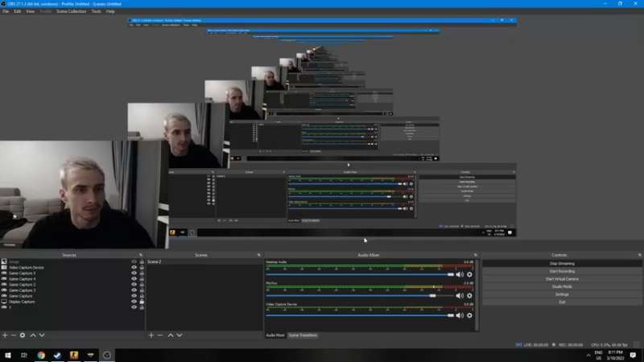The height and width of the screenshot is (362, 644).
Task: Hide the Game Capture 5 source
Action: pyautogui.click(x=134, y=273)
